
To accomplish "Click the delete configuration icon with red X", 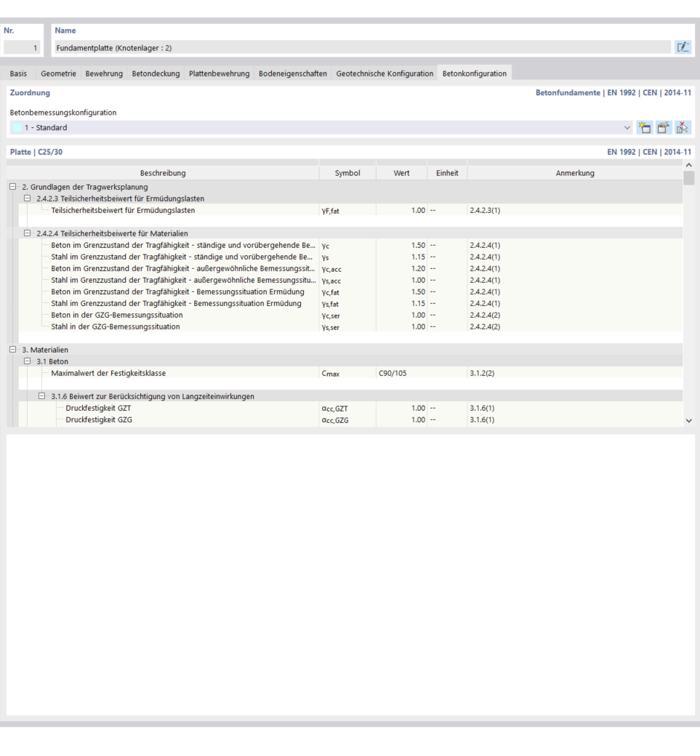I will (682, 127).
